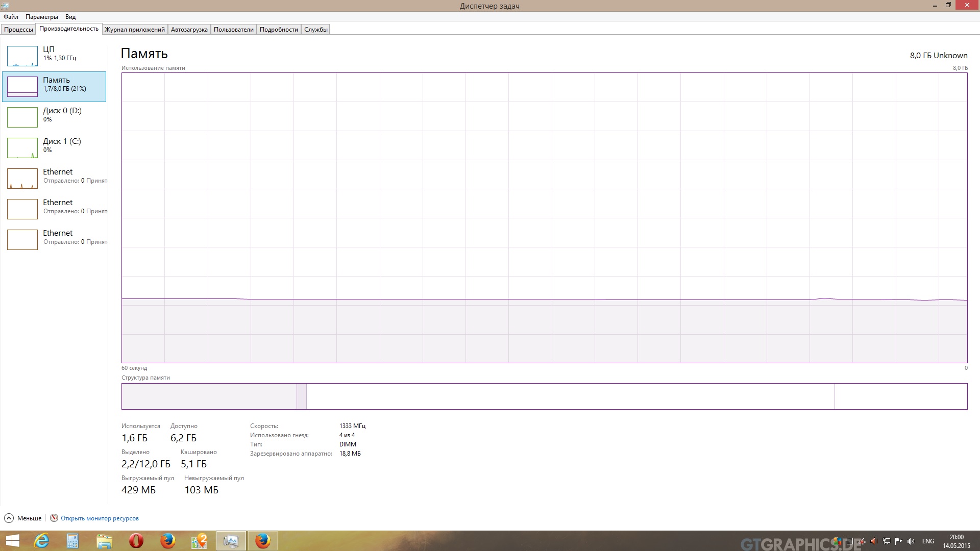The image size is (980, 551).
Task: Open the Службы tab
Action: click(315, 30)
